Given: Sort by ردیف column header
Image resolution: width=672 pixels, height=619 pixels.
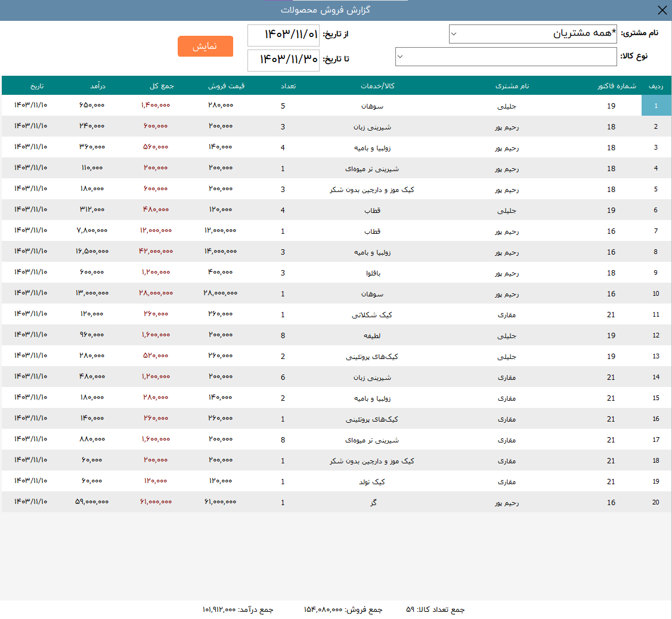Looking at the screenshot, I should click(656, 86).
